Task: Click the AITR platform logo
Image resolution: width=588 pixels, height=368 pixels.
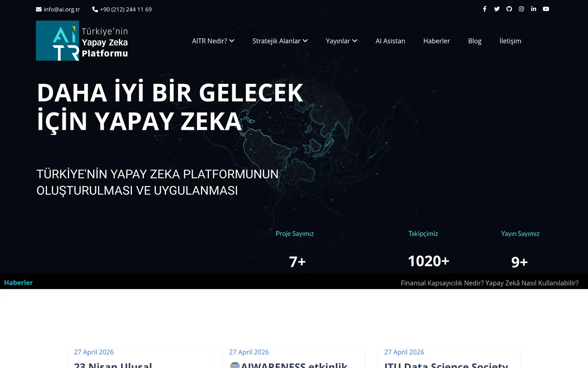Action: tap(82, 41)
